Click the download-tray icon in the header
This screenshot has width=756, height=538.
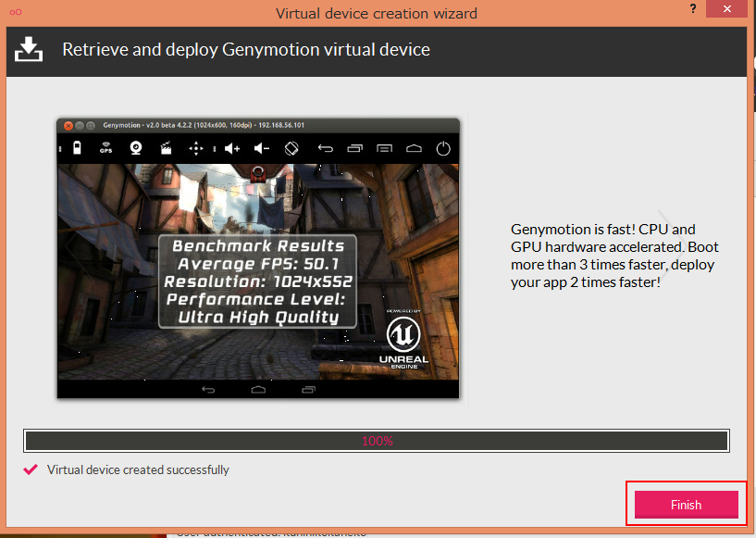[29, 49]
